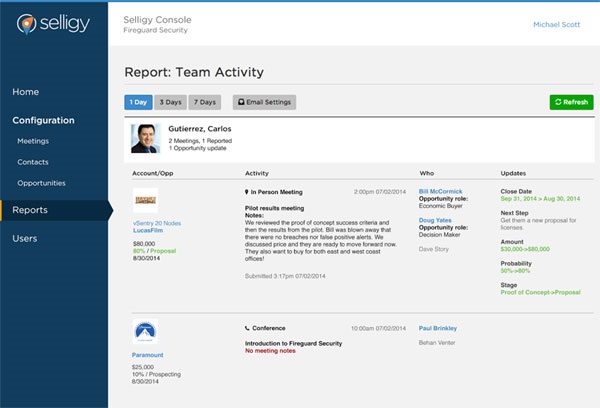Click the Activity column header

click(x=257, y=173)
